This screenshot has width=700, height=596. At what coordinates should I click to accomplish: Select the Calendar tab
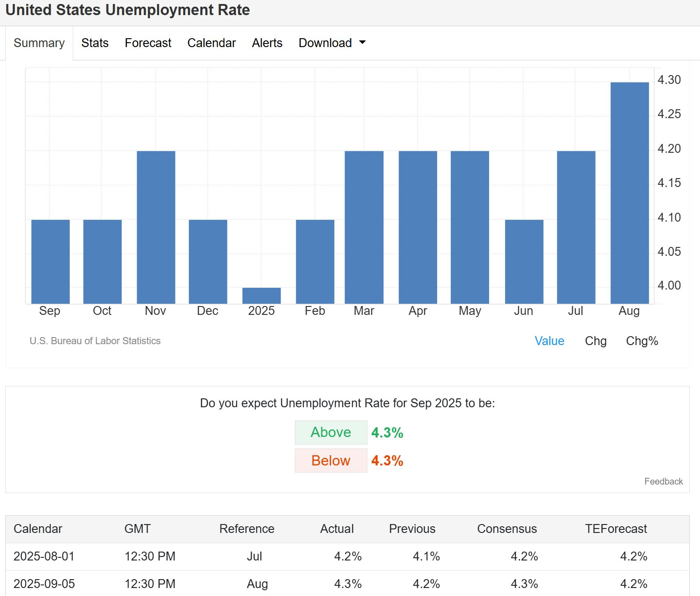pos(211,43)
